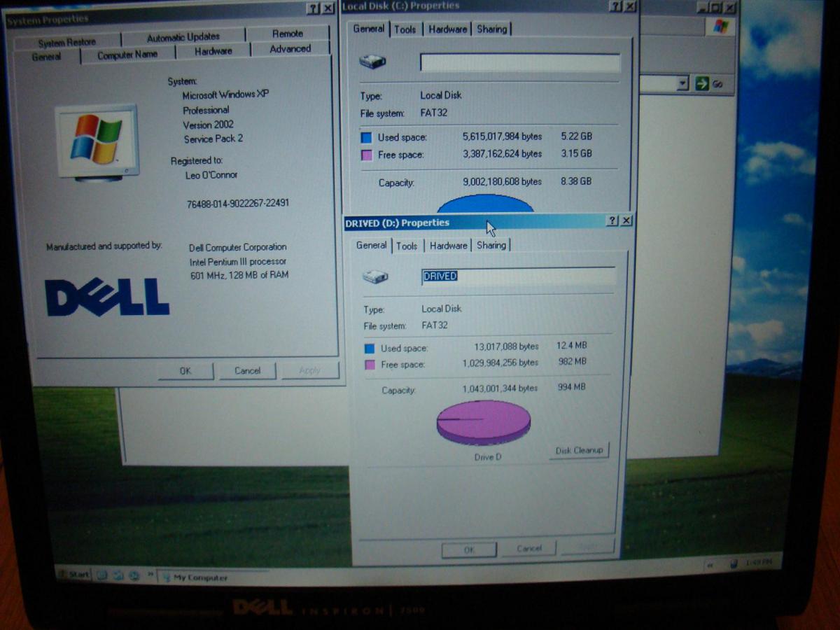
Task: Click the text "Leo O'Connor"
Action: pos(211,175)
